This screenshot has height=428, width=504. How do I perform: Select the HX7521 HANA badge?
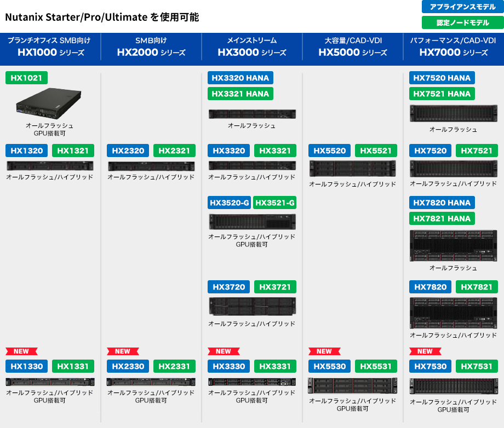pyautogui.click(x=442, y=94)
